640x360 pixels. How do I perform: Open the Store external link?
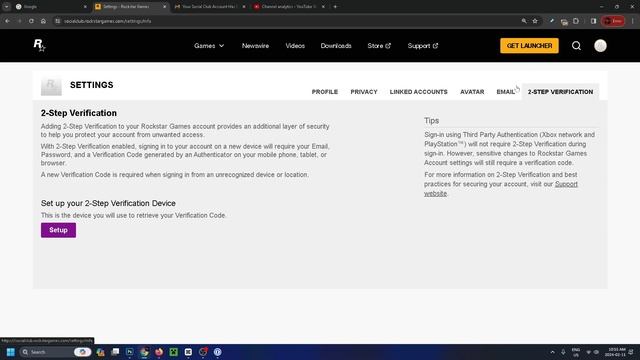point(379,46)
